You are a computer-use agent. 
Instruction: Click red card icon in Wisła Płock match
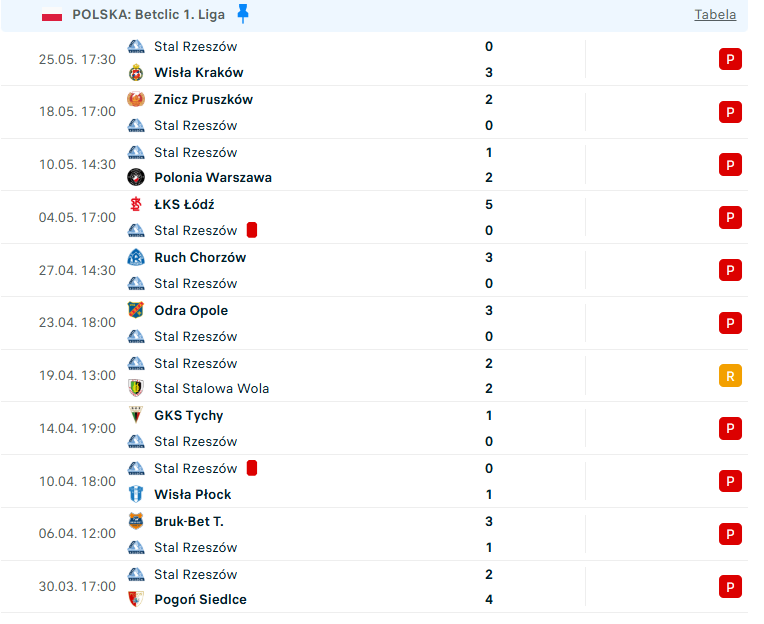[252, 468]
